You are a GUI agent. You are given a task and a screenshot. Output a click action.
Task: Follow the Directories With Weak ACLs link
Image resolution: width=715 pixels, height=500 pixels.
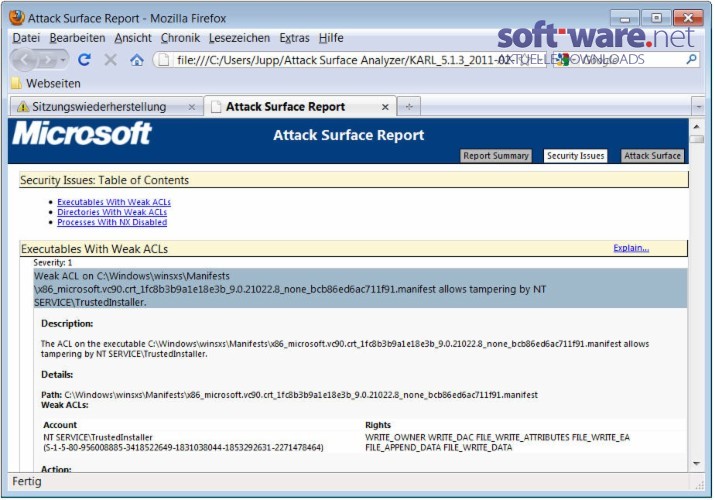(x=112, y=212)
